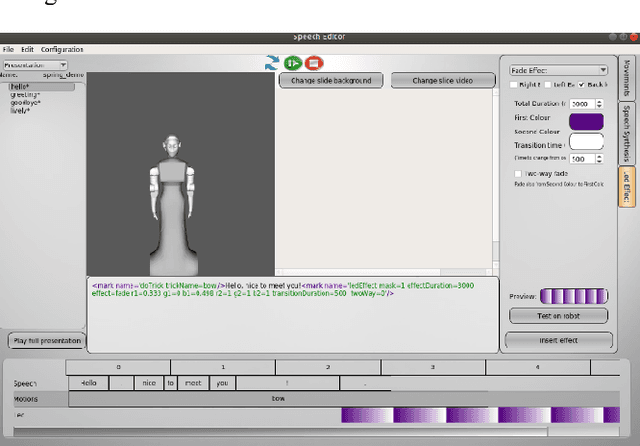Toggle the Left Ear checkbox
The image size is (640, 446).
(548, 86)
